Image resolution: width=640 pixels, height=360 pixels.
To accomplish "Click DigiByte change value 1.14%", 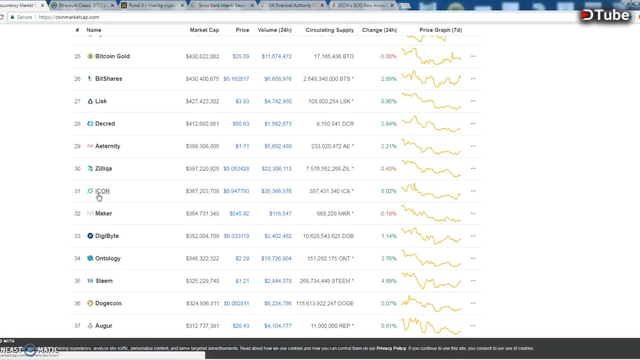I will point(389,236).
